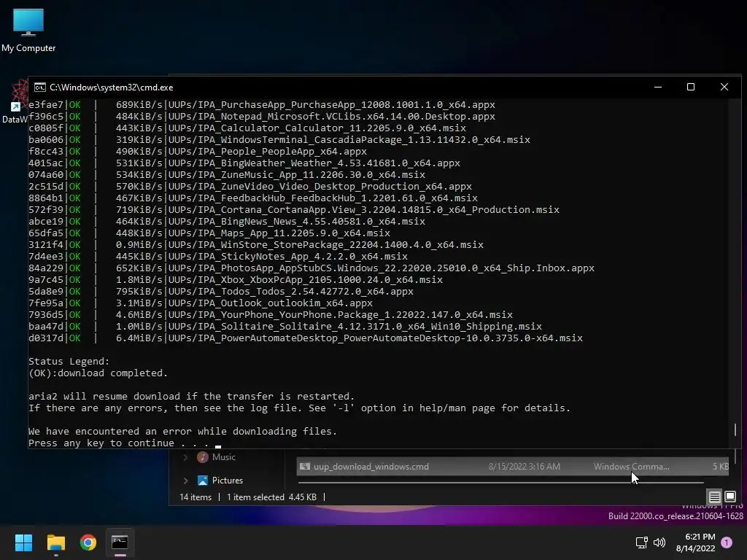The width and height of the screenshot is (747, 560).
Task: Close the cmd.exe window
Action: pos(724,87)
